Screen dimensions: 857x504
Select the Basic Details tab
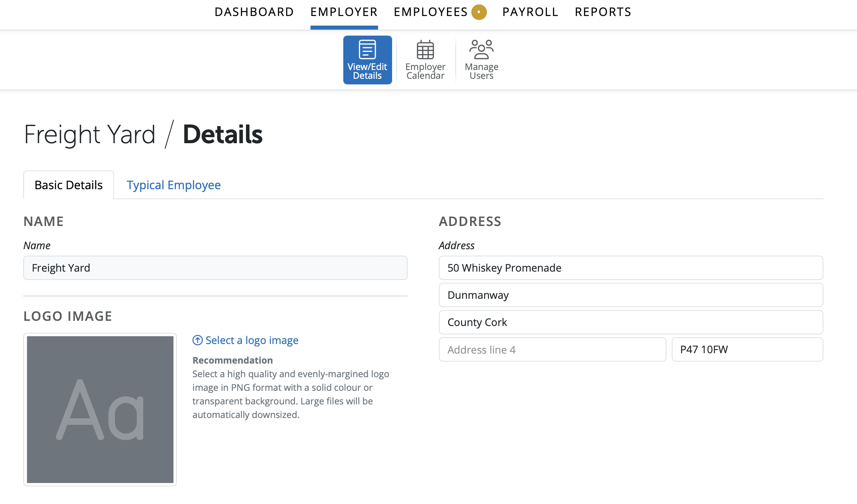point(68,185)
